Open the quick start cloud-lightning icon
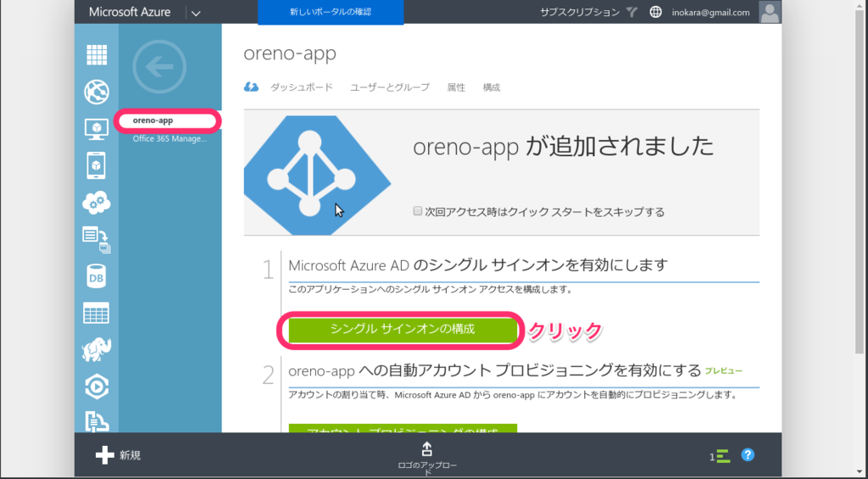This screenshot has height=479, width=868. (251, 87)
